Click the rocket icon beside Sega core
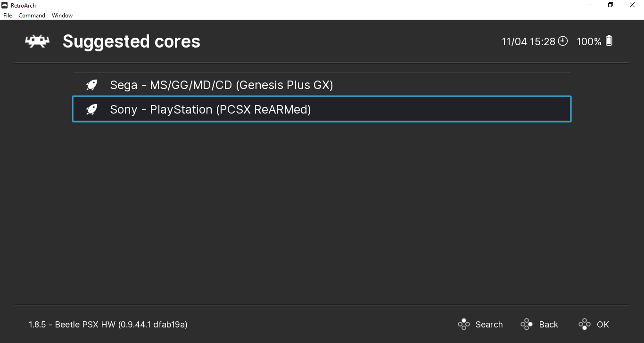Image resolution: width=644 pixels, height=343 pixels. click(x=91, y=85)
